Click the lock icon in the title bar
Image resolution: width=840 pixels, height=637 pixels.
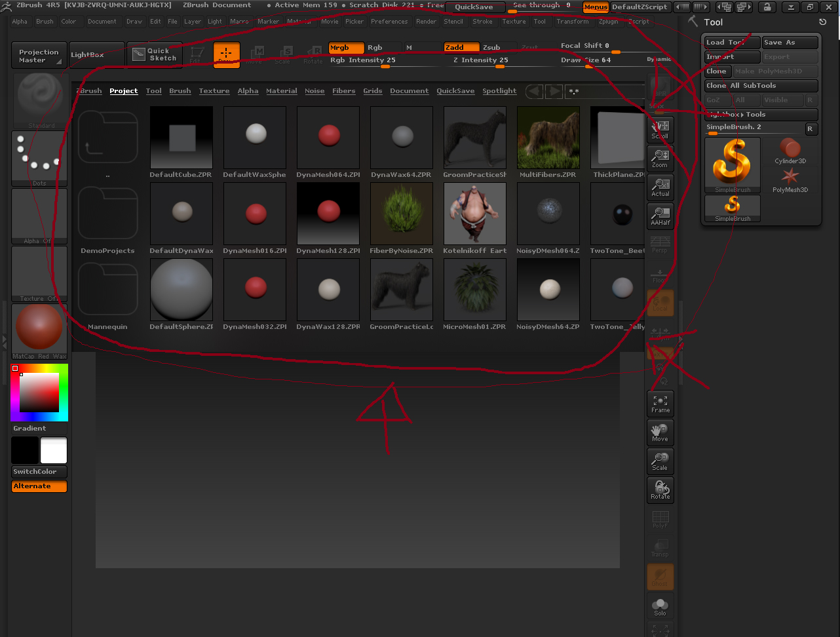(x=767, y=7)
